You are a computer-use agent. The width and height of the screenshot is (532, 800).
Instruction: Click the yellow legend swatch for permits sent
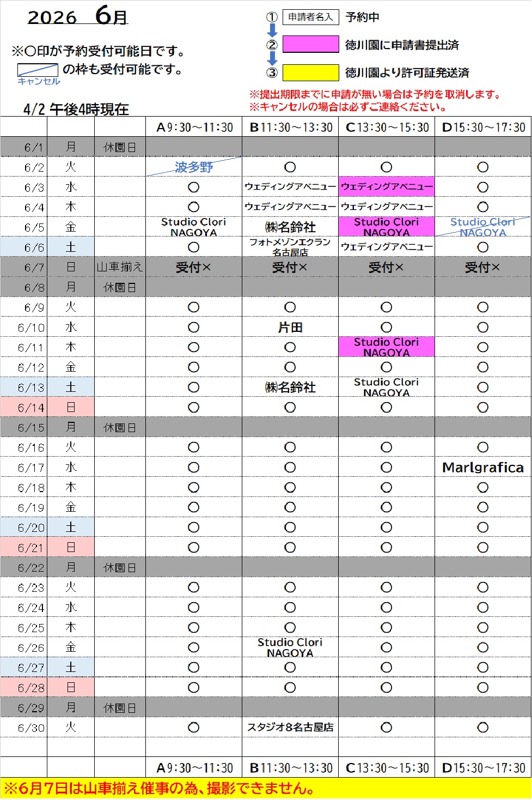point(311,72)
